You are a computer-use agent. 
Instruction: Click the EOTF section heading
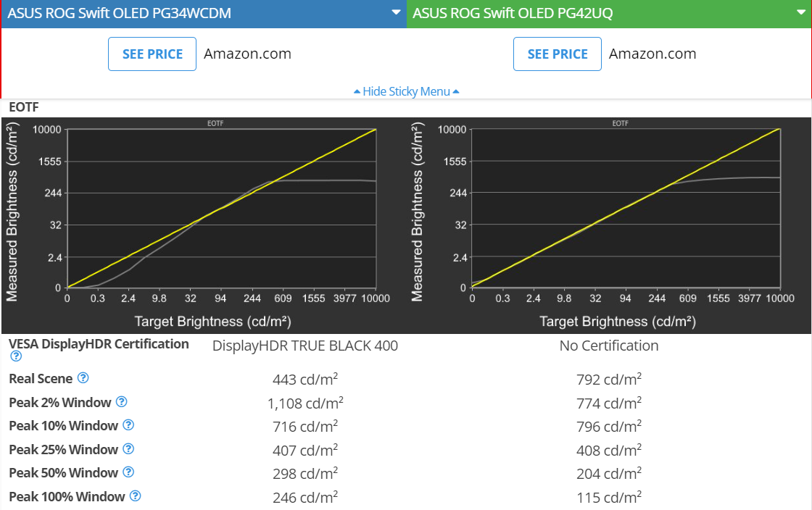24,107
